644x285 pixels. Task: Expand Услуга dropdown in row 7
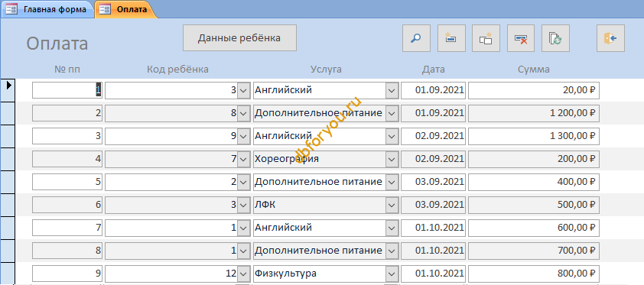pos(392,227)
